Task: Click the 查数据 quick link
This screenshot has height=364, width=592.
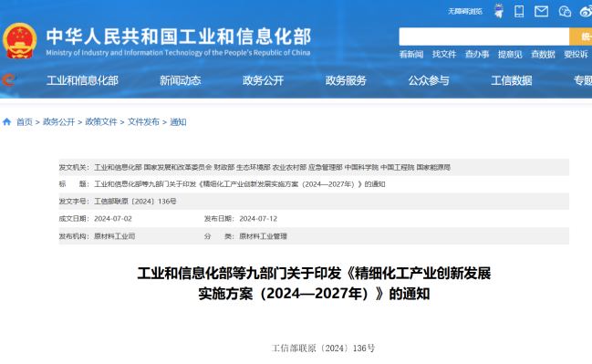Action: pos(543,55)
